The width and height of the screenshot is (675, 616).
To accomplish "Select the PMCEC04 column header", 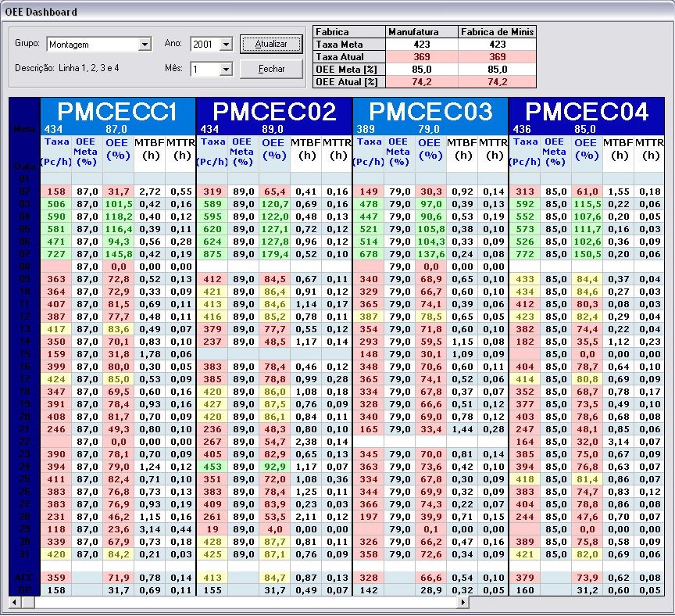I will click(587, 112).
